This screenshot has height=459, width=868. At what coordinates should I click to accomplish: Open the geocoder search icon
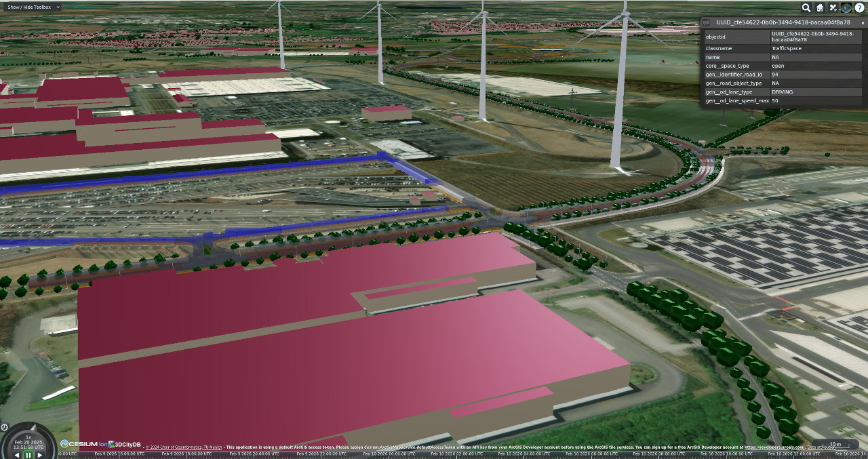(806, 7)
